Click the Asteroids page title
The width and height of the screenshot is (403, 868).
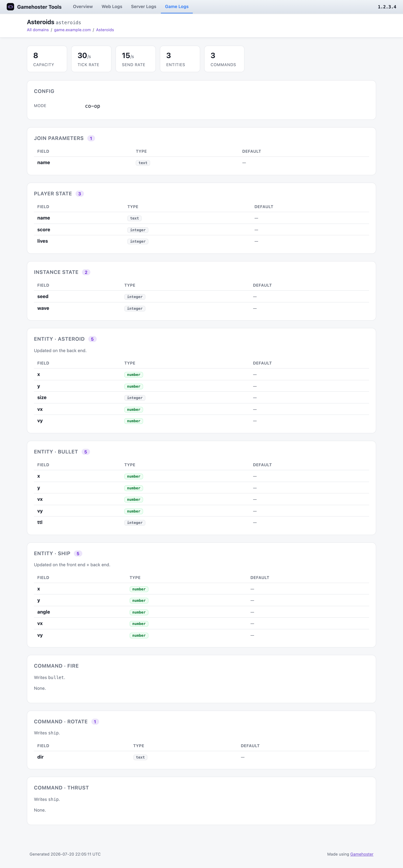click(40, 22)
